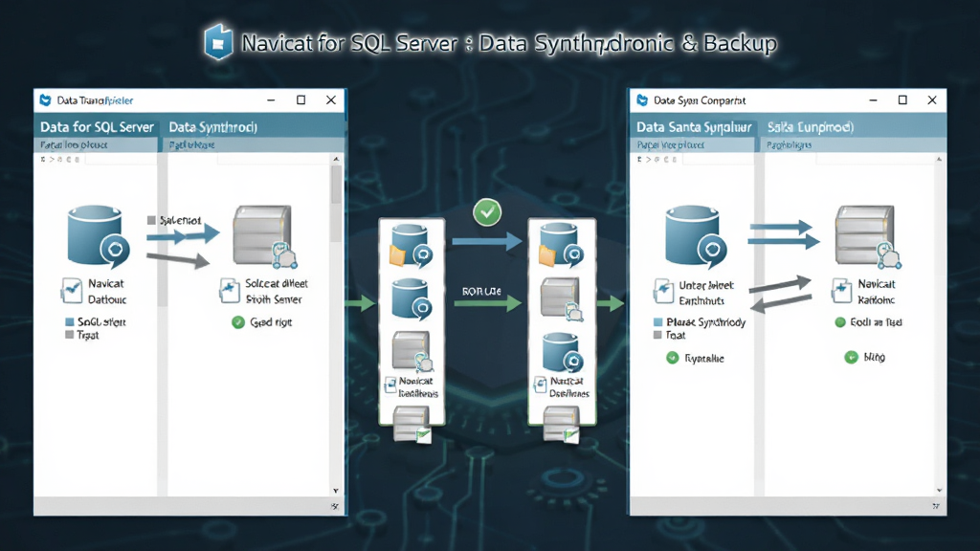This screenshot has height=551, width=980.
Task: Toggle the 'Salenlot' checkbox in Data Transfer window
Action: (x=151, y=220)
